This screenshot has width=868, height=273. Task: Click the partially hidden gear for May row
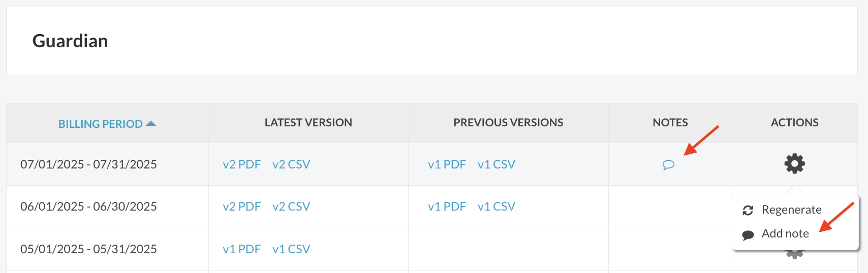click(x=794, y=253)
